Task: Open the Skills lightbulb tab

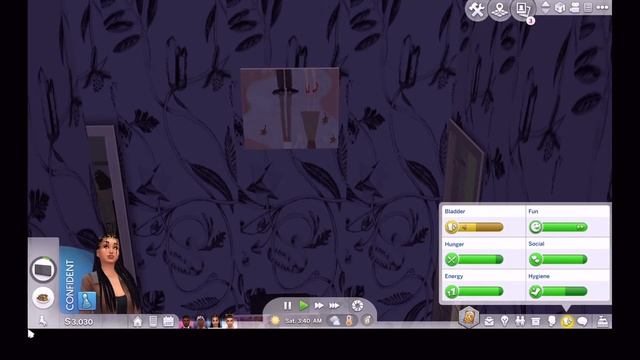Action: point(504,322)
